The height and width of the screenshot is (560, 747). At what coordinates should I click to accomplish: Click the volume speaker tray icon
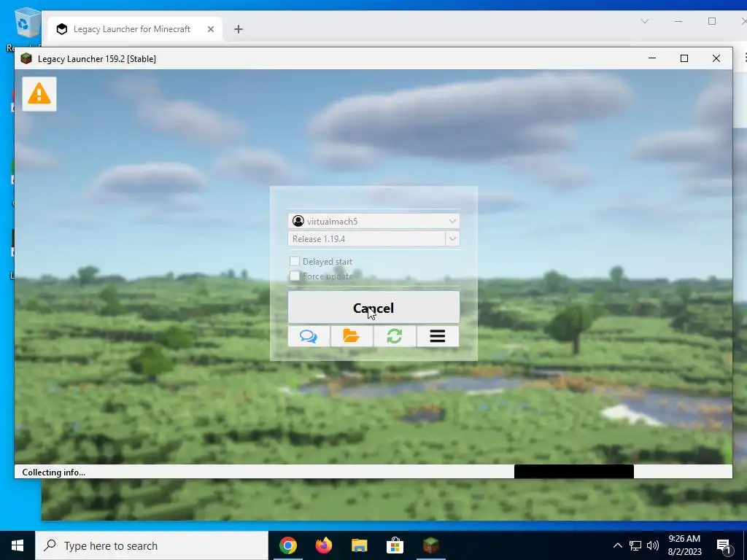(653, 545)
